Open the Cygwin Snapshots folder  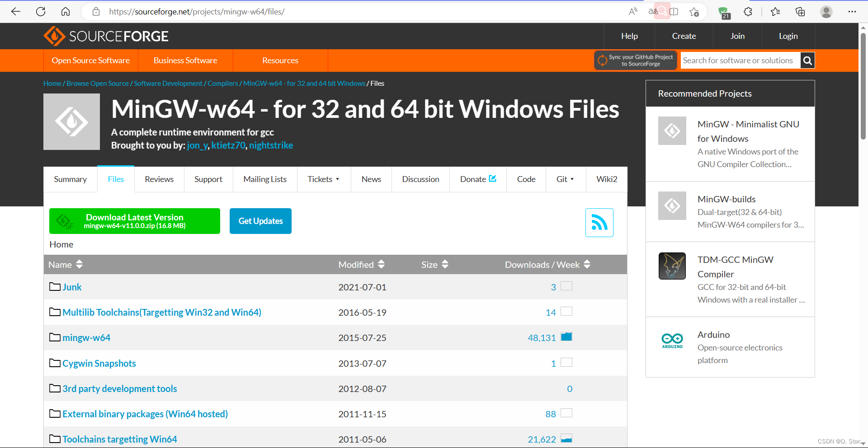(x=99, y=364)
